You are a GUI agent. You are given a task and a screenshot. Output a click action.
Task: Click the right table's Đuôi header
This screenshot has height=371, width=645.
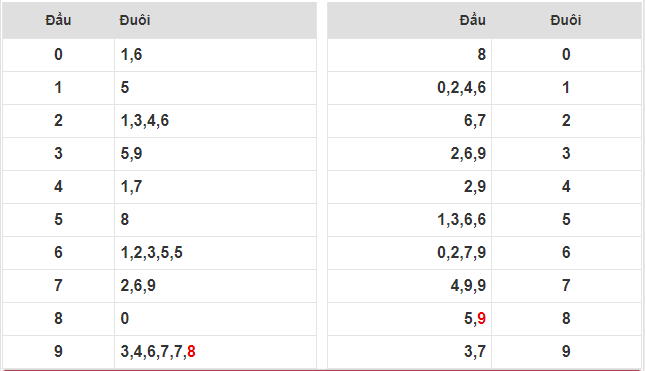click(x=566, y=20)
